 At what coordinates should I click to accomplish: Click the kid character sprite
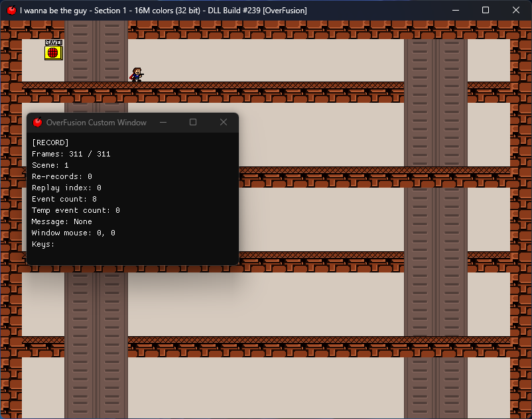point(137,74)
